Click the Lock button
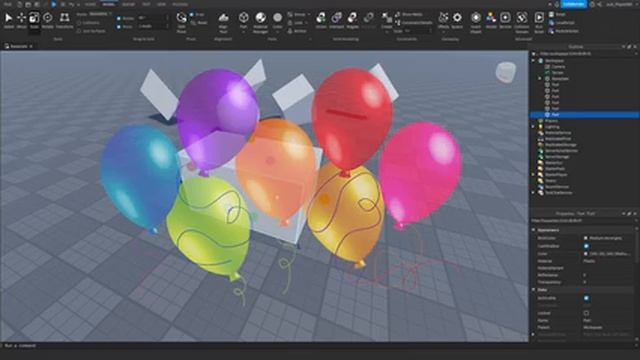 click(297, 22)
